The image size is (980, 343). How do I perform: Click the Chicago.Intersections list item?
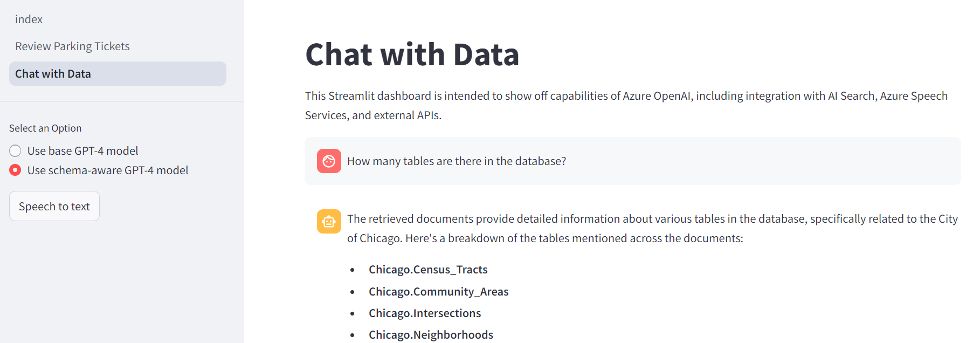(x=425, y=313)
